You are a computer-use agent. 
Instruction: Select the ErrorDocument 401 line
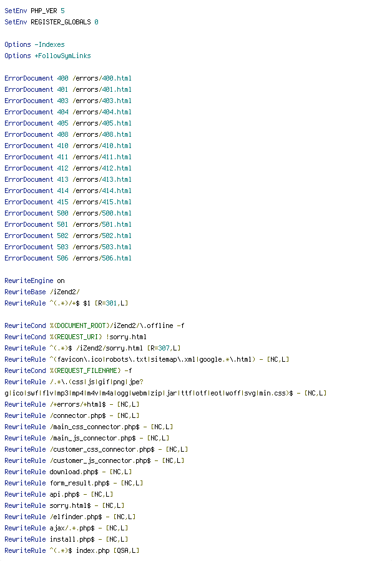click(x=68, y=89)
